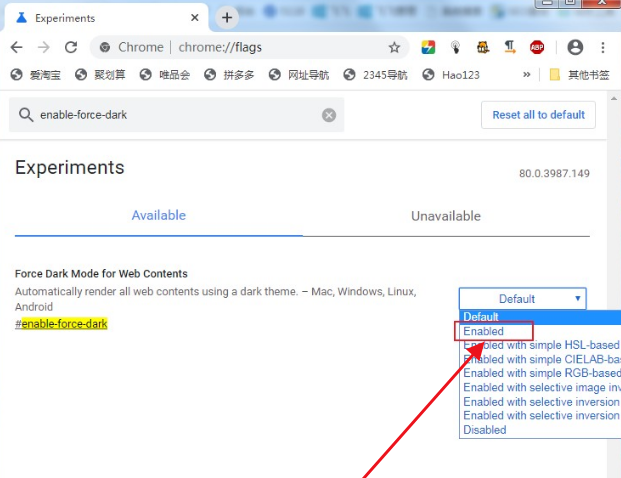621x478 pixels.
Task: Open the 2345导航 bookmark
Action: (375, 75)
